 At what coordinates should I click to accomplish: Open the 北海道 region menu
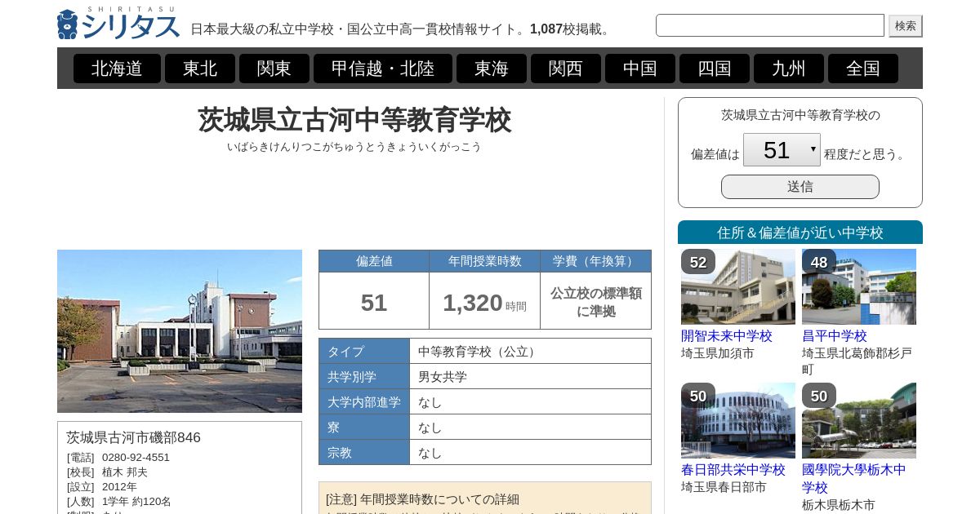(x=117, y=69)
